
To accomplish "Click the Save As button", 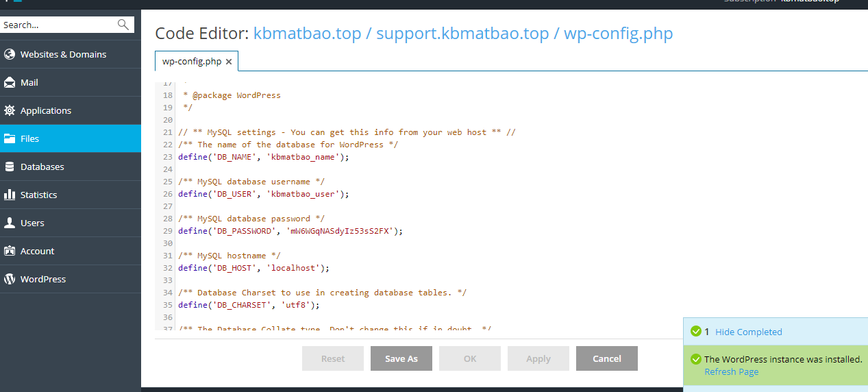I will click(x=401, y=358).
